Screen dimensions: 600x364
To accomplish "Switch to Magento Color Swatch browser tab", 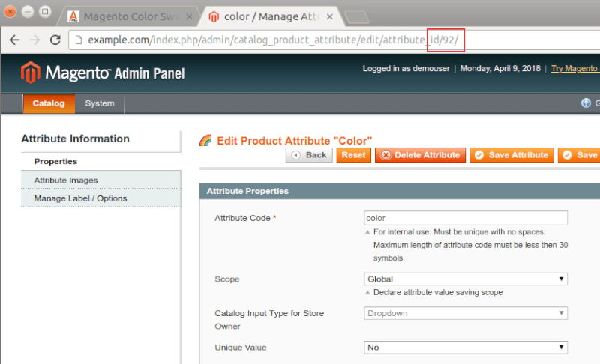I will (130, 16).
